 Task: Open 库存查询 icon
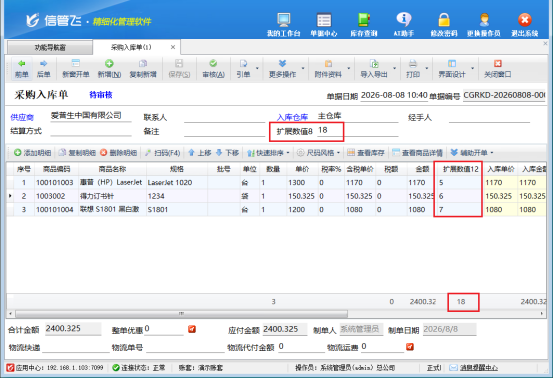coord(364,25)
